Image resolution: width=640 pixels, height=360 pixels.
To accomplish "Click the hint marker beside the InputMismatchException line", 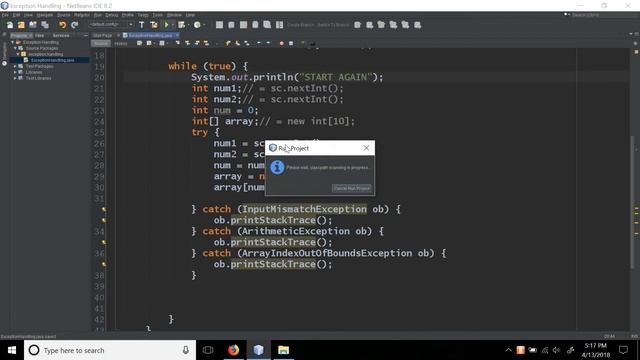I will coord(104,209).
